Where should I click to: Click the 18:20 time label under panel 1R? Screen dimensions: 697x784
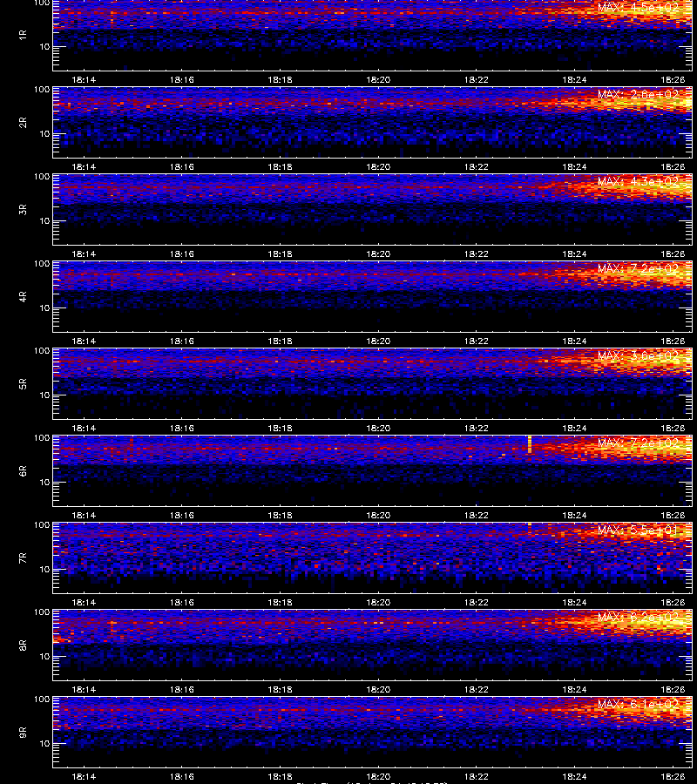tap(378, 79)
